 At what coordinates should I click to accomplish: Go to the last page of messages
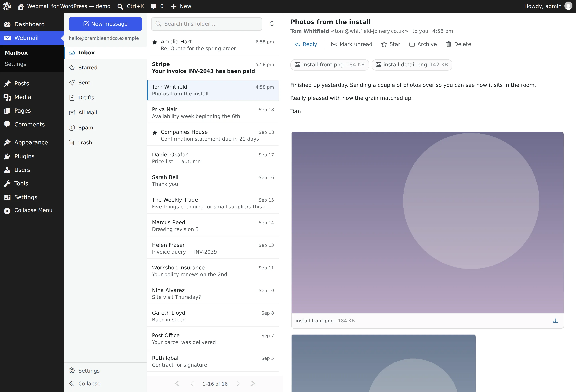coord(253,384)
